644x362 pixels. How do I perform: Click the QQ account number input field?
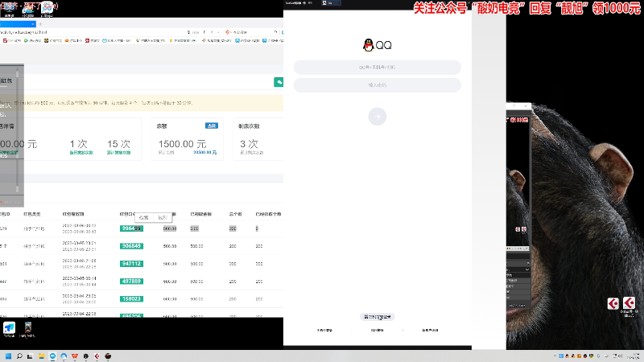tap(377, 68)
